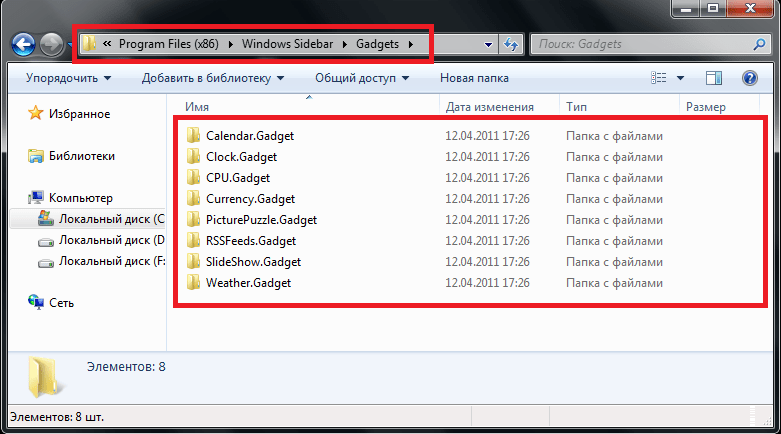
Task: Select Локальный диск (F: in the tree
Action: click(112, 261)
